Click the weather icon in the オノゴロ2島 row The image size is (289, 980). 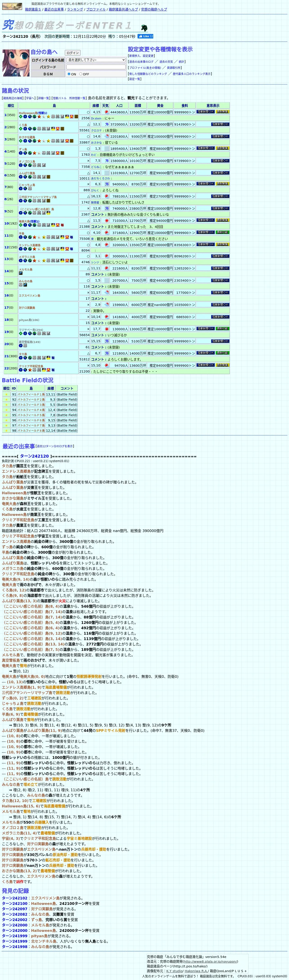[x=107, y=161]
